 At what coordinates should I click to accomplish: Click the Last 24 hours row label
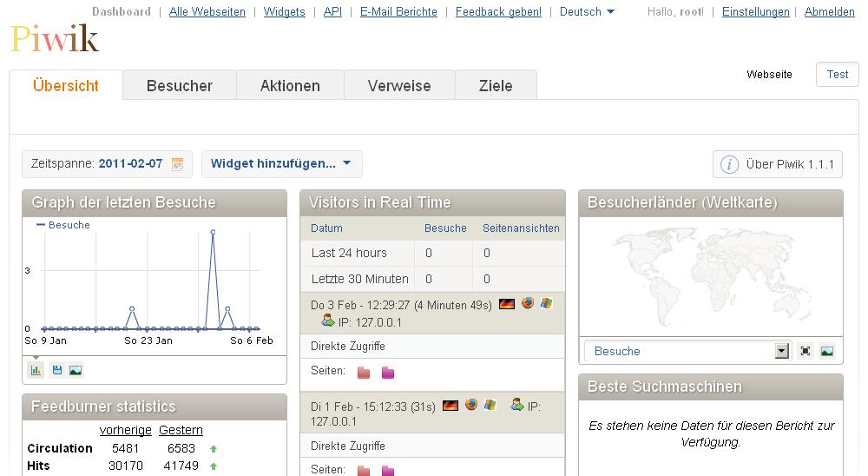[x=349, y=253]
